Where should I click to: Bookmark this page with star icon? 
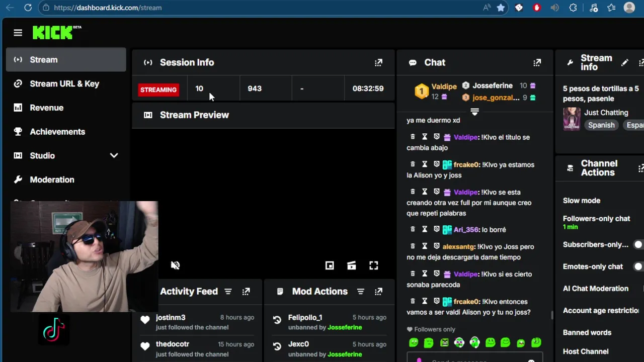tap(501, 8)
